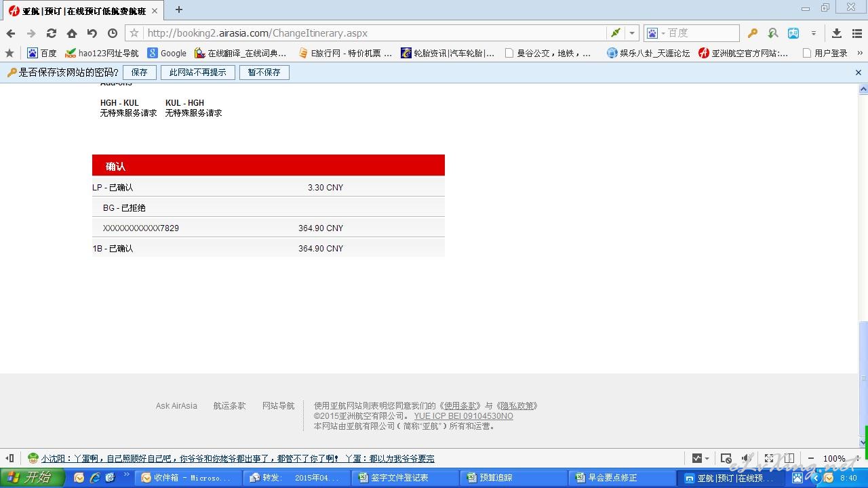
Task: Dismiss the save password prompt bar
Action: (858, 73)
